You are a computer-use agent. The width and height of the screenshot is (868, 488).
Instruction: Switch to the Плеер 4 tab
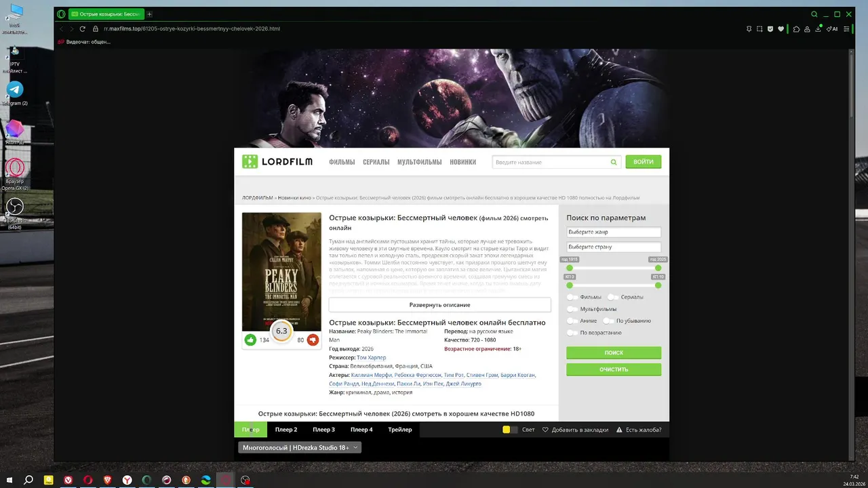point(361,430)
